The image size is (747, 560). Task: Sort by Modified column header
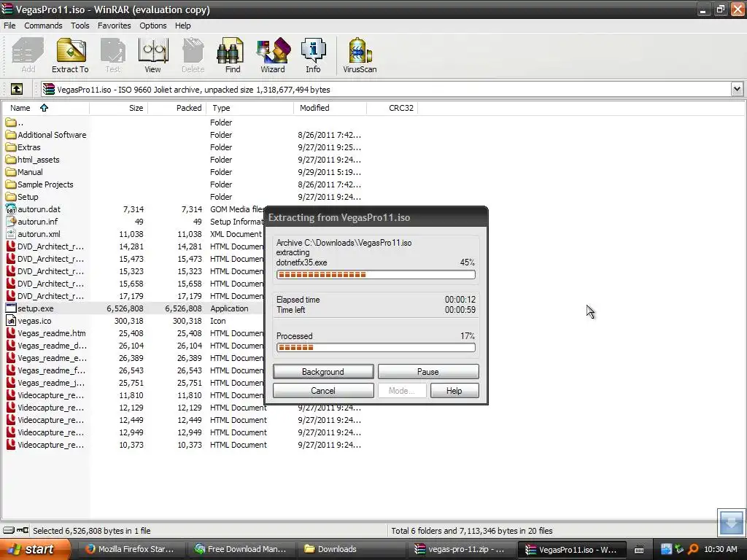pos(330,108)
